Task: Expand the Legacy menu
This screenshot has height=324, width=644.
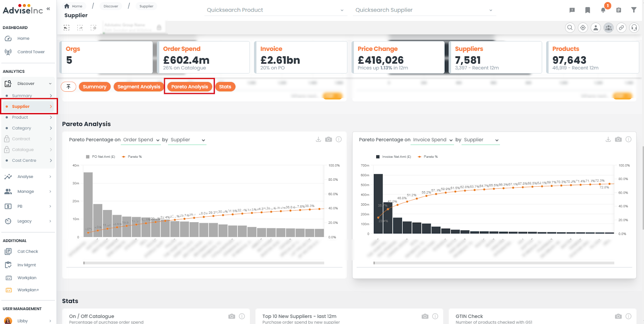Action: tap(28, 221)
